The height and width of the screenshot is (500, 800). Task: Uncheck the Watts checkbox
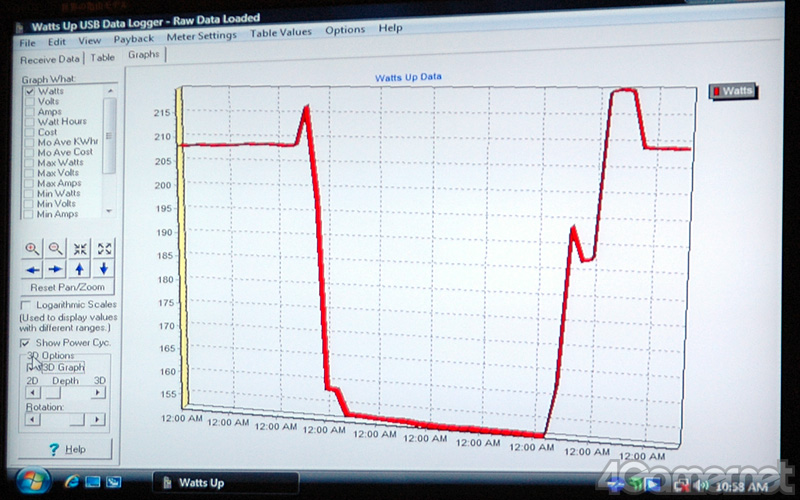pos(30,91)
